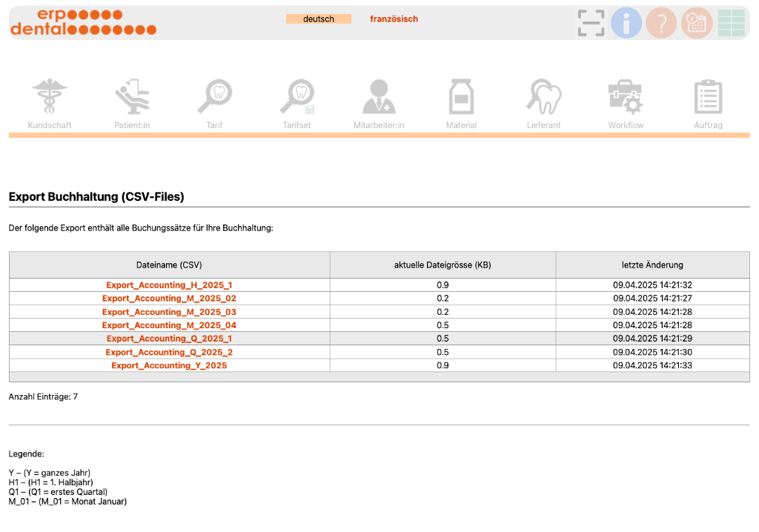Screen dimensions: 759x532
Task: Click the timestamp 09.04.2025 14:21:32
Action: [x=652, y=285]
